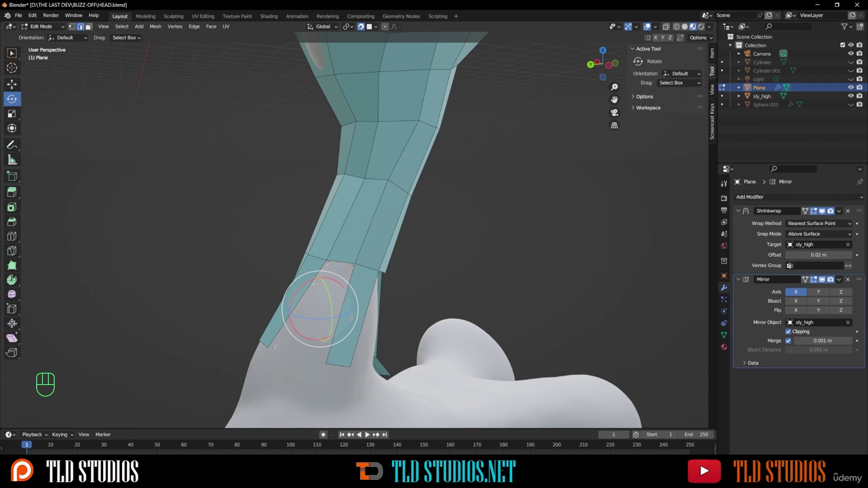The image size is (868, 488).
Task: Click the Loop Cut tool icon
Action: (12, 237)
